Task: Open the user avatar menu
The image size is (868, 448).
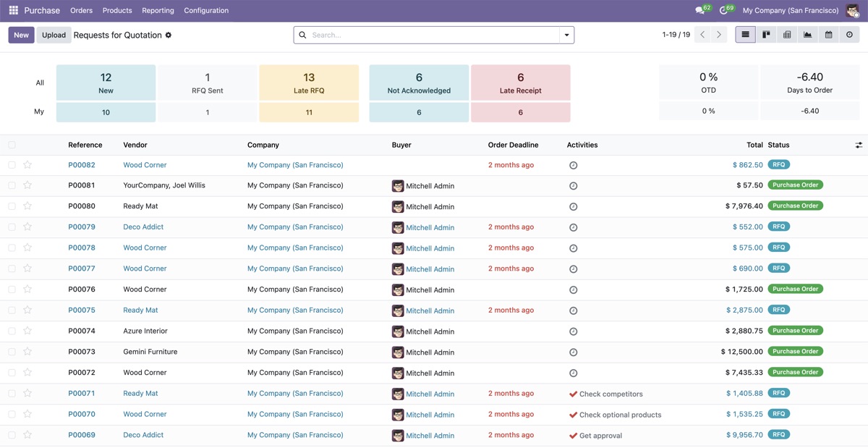Action: pos(853,10)
